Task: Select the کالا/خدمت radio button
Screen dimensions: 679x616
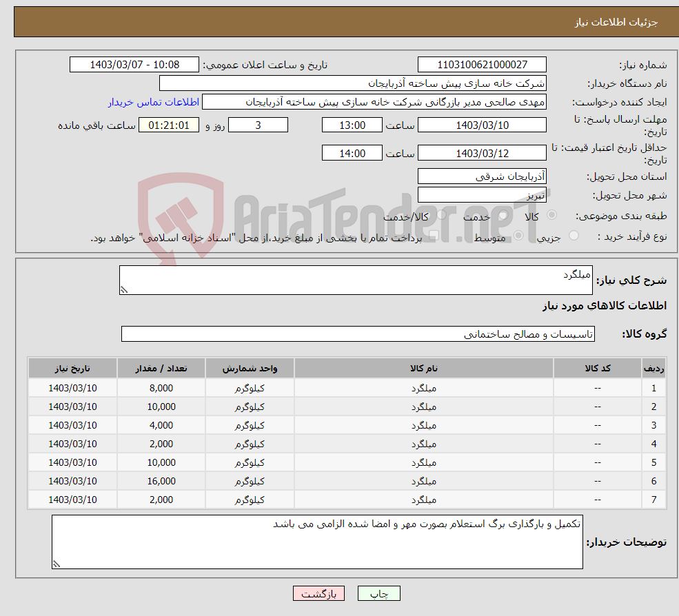Action: [x=441, y=215]
